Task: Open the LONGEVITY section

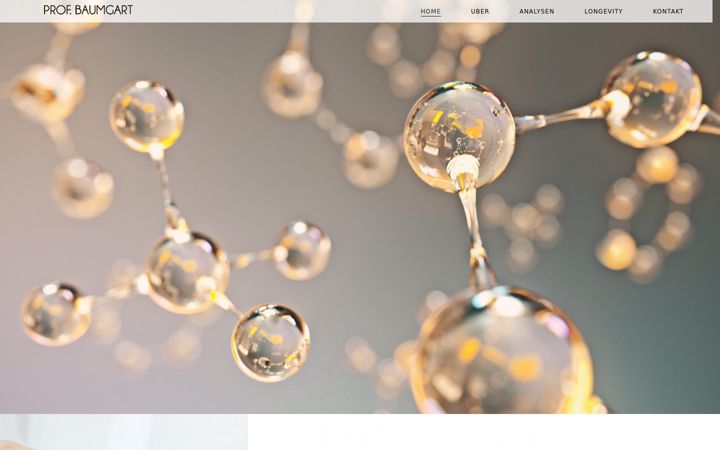Action: click(x=603, y=11)
